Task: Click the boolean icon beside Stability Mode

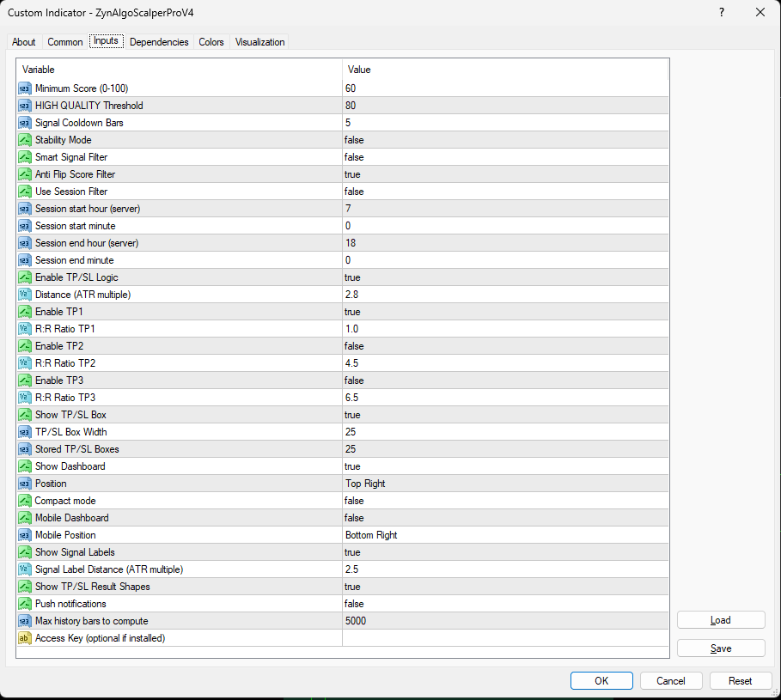Action: click(x=24, y=140)
